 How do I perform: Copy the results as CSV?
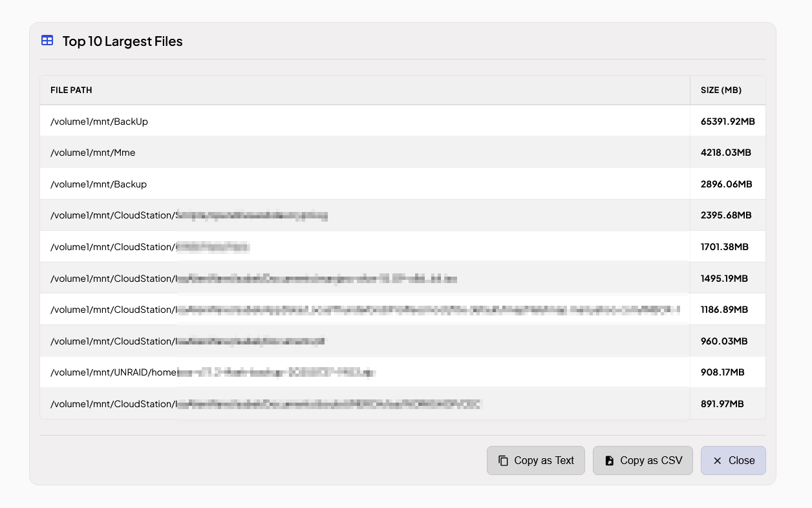point(643,461)
